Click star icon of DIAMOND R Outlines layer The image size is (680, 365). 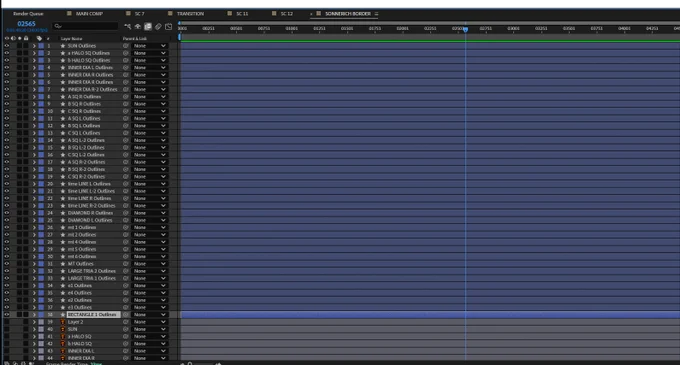(x=63, y=213)
